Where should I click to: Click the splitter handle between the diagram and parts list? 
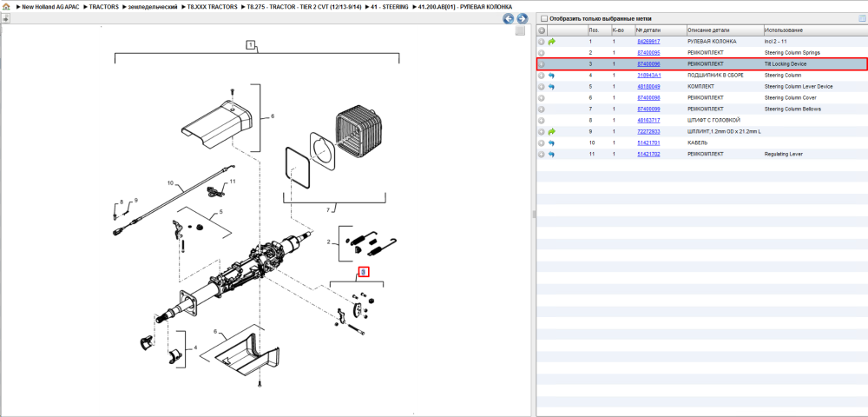534,215
